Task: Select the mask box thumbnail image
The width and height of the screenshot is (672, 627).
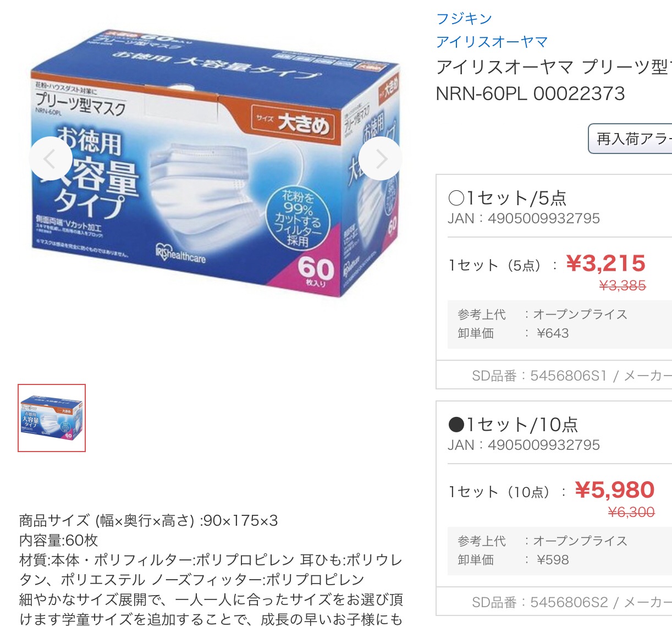Action: click(52, 418)
